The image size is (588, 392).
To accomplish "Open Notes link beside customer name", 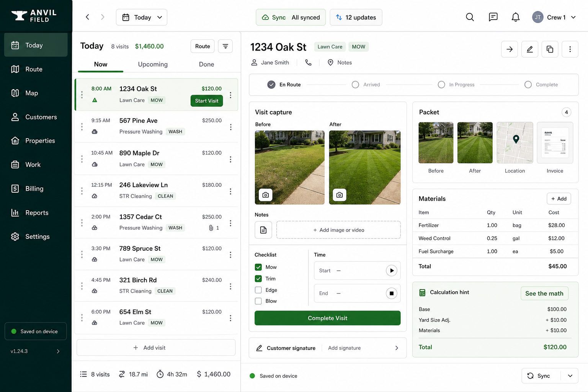I will pyautogui.click(x=340, y=62).
